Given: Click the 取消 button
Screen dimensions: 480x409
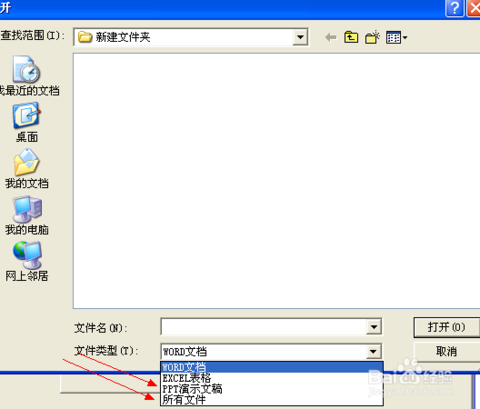Looking at the screenshot, I should coord(447,351).
